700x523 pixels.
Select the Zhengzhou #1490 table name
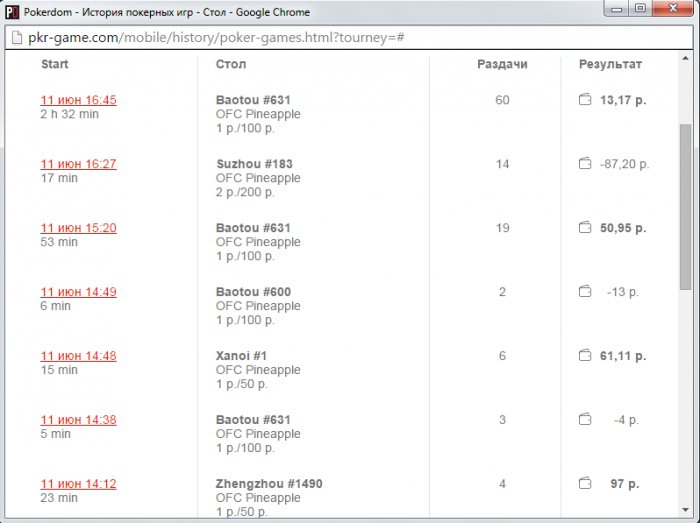coord(269,484)
